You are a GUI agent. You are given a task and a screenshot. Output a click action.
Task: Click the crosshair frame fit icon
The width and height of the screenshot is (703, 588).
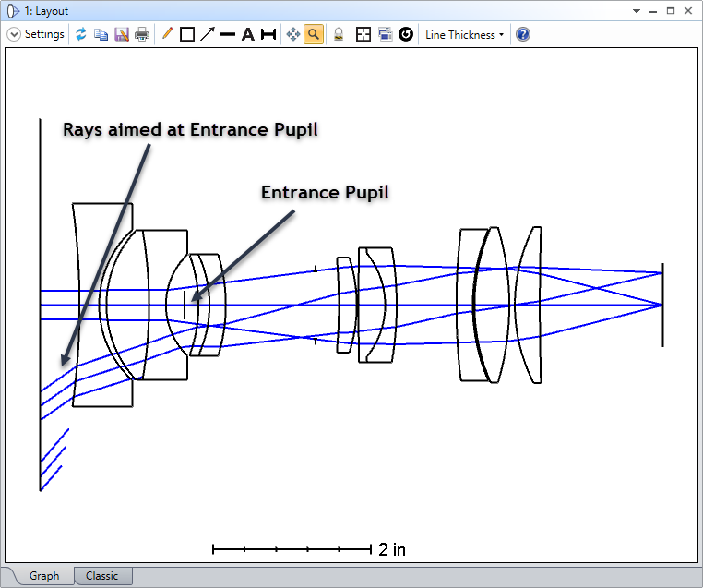pos(363,34)
